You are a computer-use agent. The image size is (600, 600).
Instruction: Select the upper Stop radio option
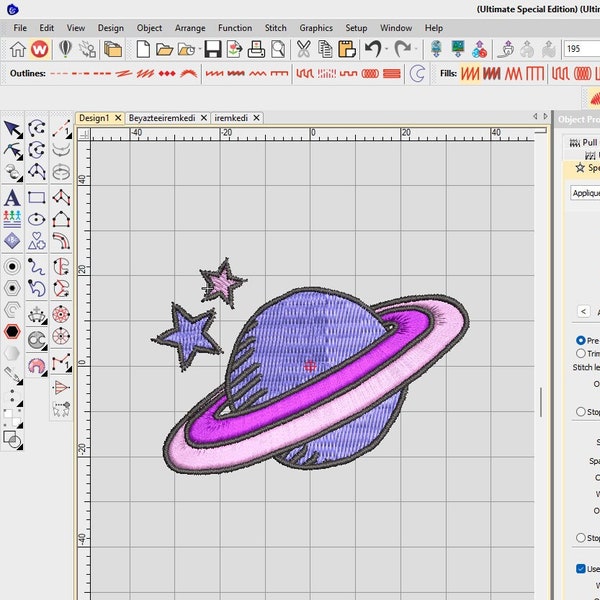tap(580, 411)
